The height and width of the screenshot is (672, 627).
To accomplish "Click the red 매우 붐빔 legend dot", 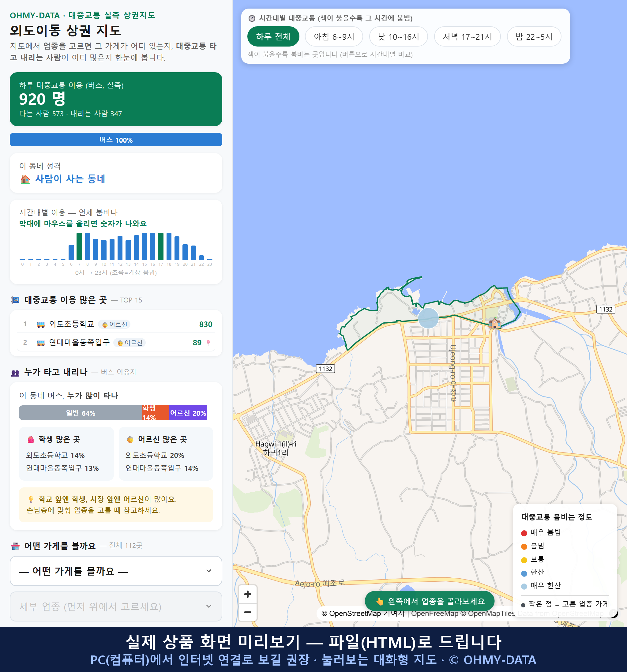I will 524,533.
